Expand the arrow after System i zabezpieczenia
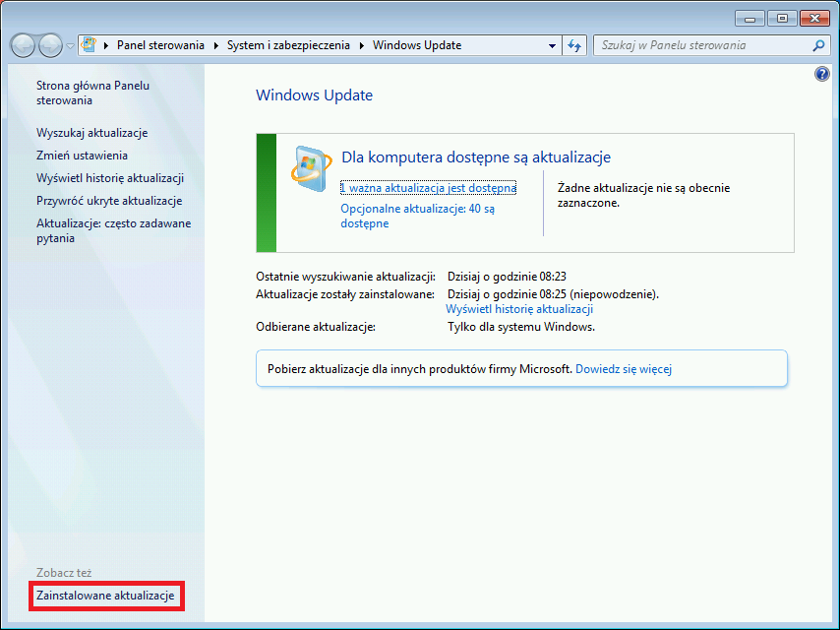The width and height of the screenshot is (840, 630). click(x=362, y=45)
